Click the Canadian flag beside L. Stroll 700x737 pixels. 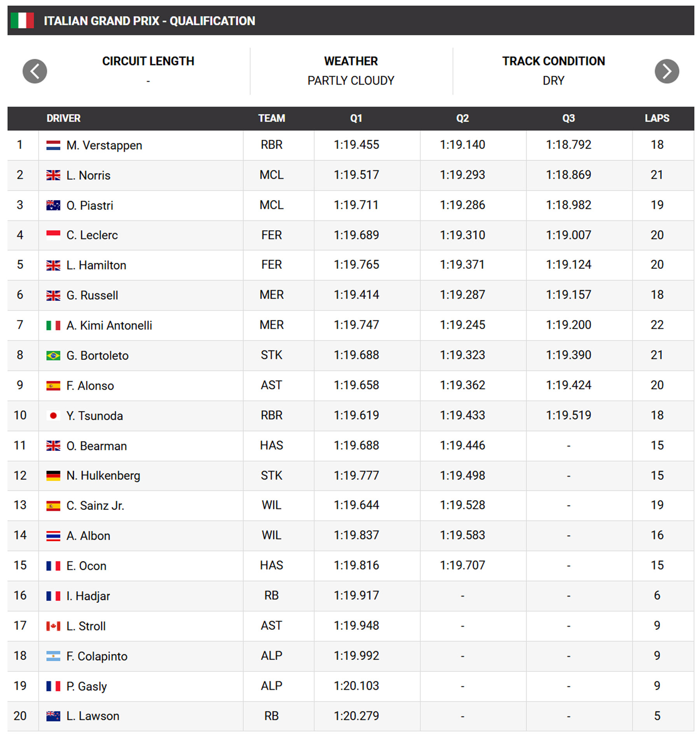pos(53,626)
